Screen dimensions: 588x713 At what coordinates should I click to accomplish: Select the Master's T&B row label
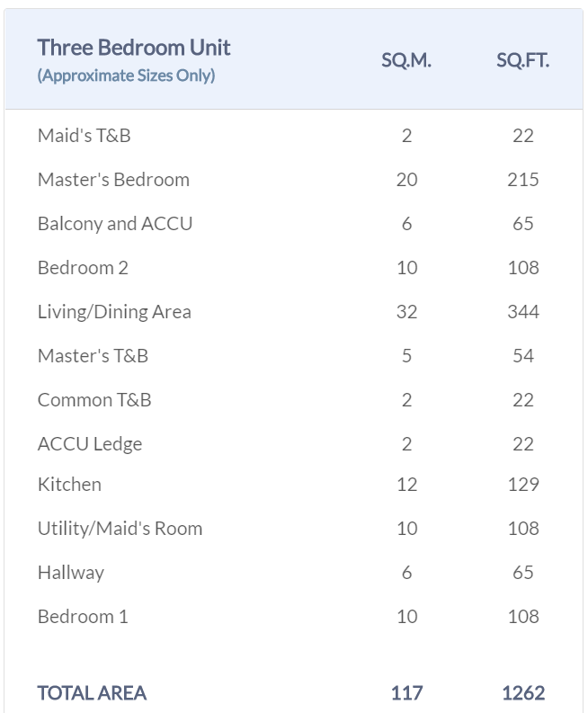[x=93, y=356]
